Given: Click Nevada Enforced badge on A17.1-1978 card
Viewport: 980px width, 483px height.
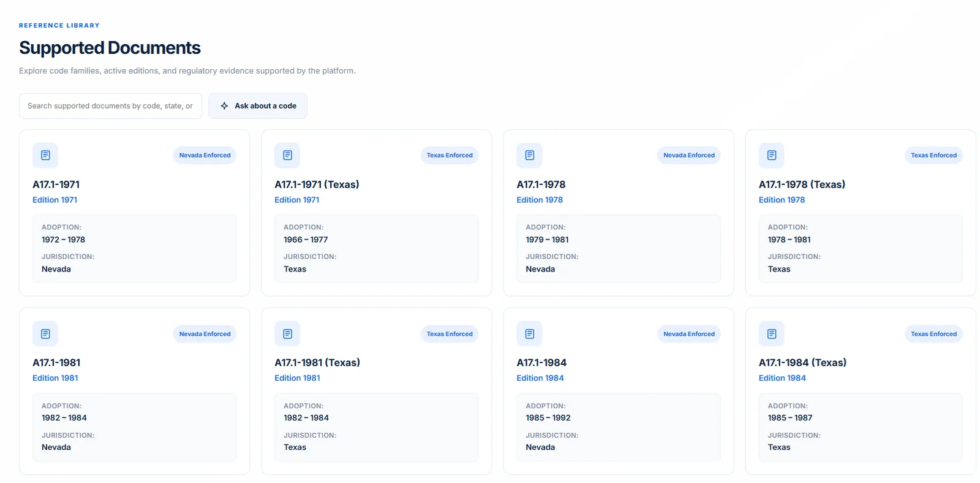Looking at the screenshot, I should pyautogui.click(x=689, y=155).
